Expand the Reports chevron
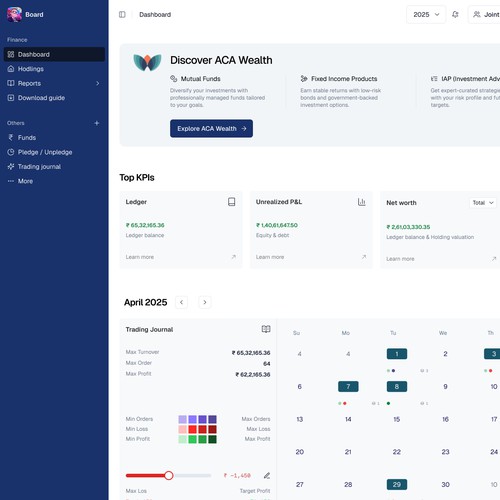 click(98, 83)
